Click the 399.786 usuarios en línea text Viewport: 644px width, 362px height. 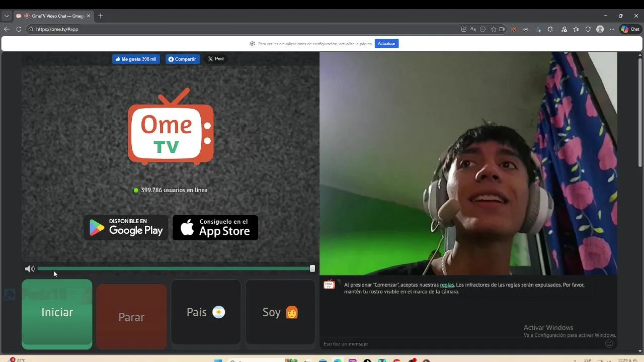(x=174, y=190)
